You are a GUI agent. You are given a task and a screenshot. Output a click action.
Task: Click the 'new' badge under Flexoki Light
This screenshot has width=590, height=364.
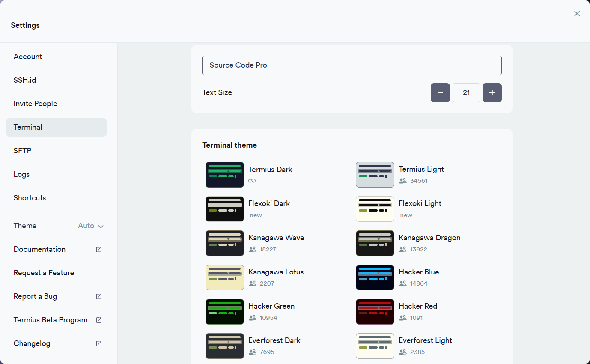pos(406,215)
